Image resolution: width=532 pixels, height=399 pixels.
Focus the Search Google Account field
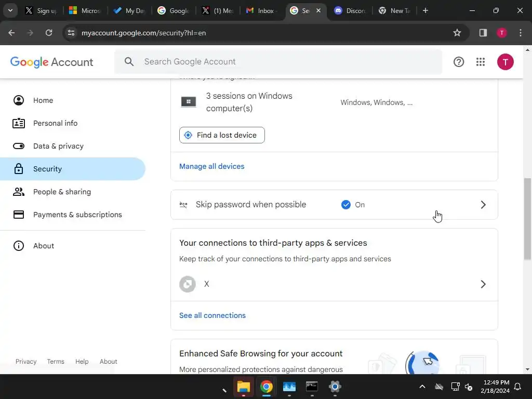(278, 61)
